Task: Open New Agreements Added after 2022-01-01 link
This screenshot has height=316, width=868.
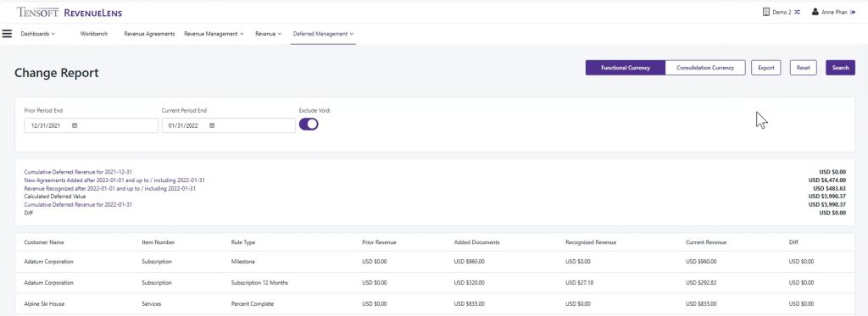Action: (114, 180)
